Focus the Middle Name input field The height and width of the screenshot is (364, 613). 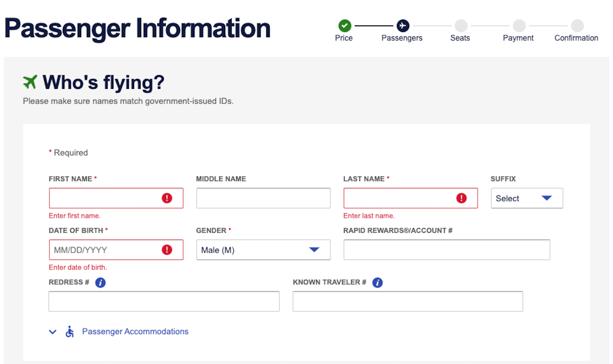(x=263, y=198)
